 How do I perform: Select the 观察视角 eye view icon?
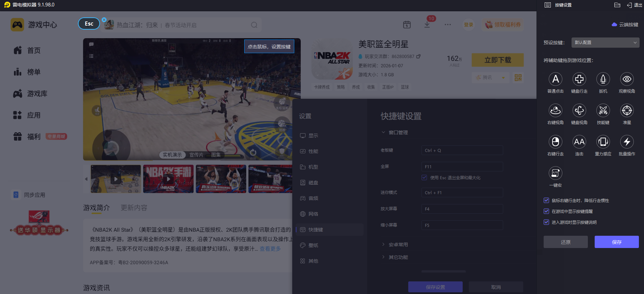pos(627,79)
